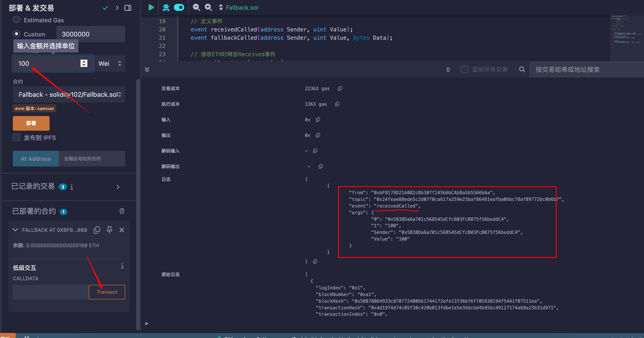The image size is (644, 338).
Task: Open the Fallback.sol editor tab
Action: pyautogui.click(x=239, y=8)
